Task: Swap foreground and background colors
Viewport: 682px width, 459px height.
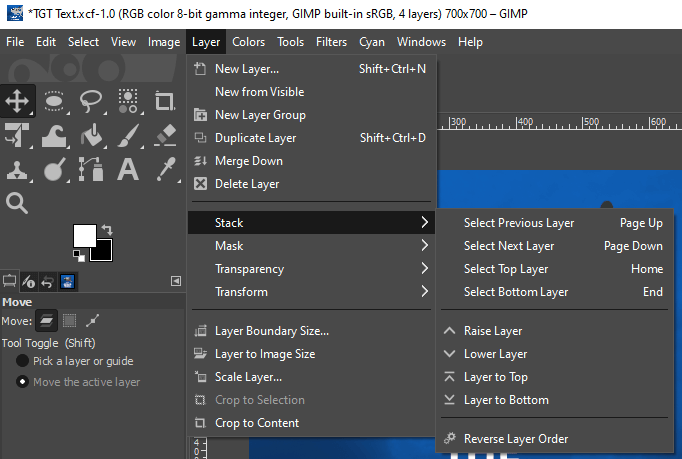Action: (x=107, y=229)
